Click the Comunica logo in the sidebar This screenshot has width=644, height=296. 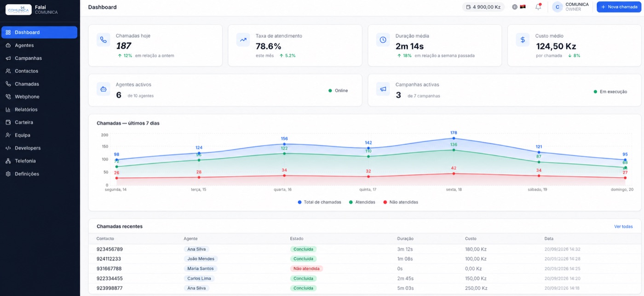(x=18, y=9)
